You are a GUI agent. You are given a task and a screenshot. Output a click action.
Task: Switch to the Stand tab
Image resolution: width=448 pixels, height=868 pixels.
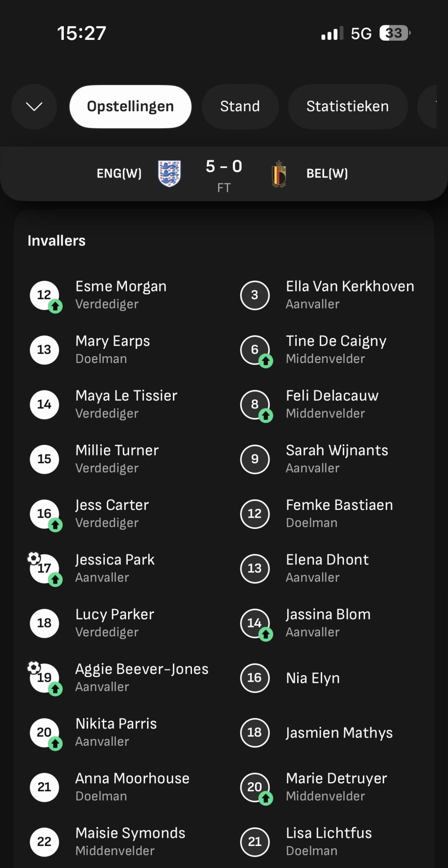point(240,107)
